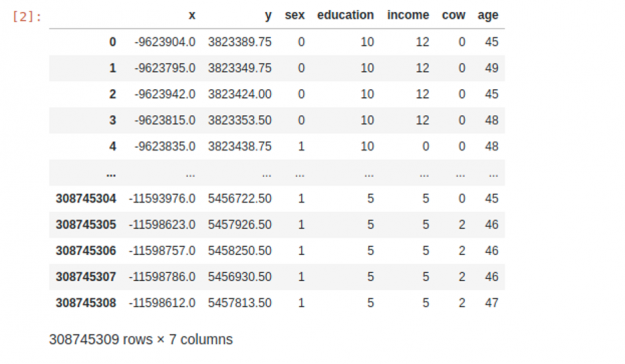Click the 'y' column header

pos(268,16)
